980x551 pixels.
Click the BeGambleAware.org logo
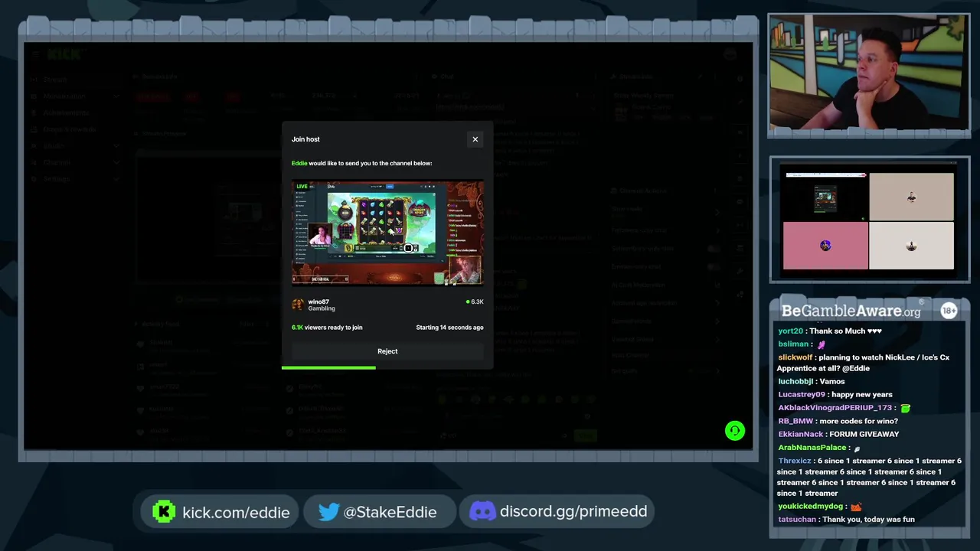851,311
